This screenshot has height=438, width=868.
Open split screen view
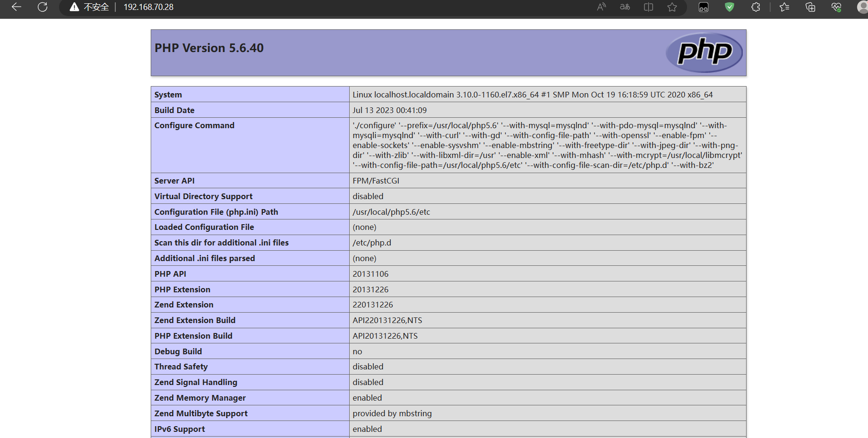[649, 7]
